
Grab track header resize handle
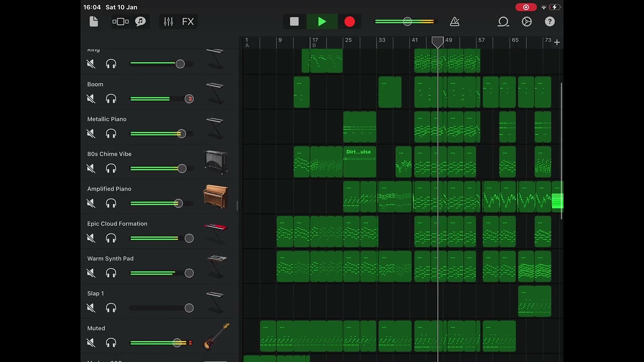237,205
